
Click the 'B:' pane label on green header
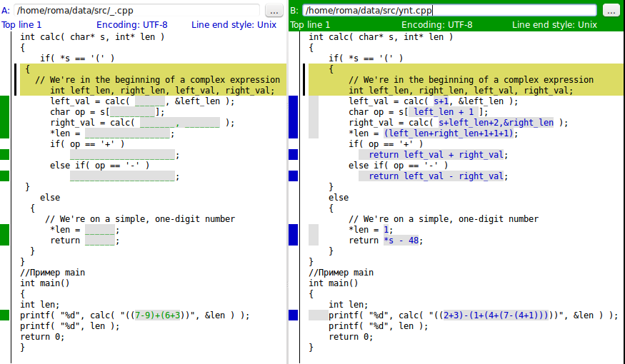click(294, 11)
